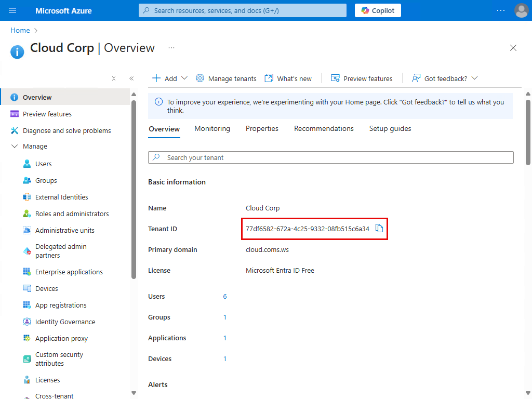Screen dimensions: 532x399
Task: Click the info icon in banner
Action: [158, 102]
